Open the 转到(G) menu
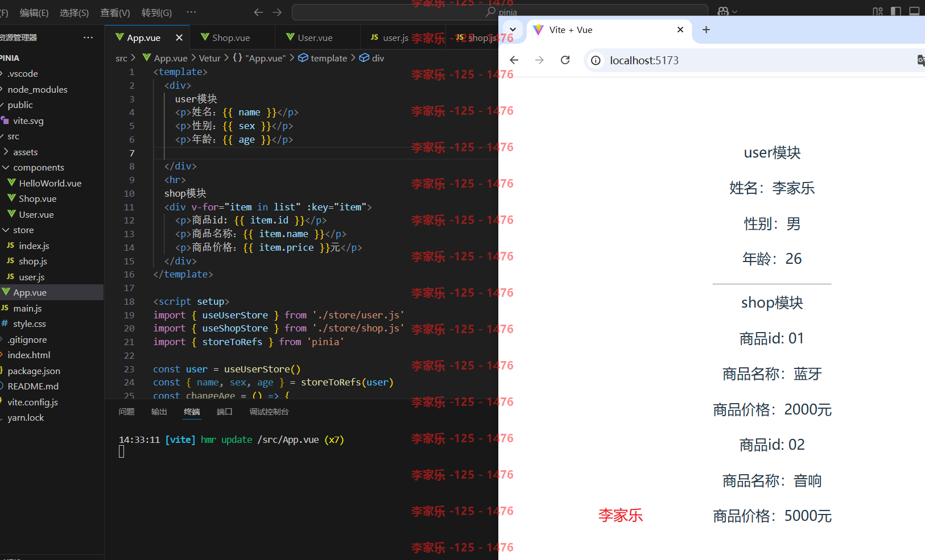This screenshot has height=560, width=925. tap(156, 13)
